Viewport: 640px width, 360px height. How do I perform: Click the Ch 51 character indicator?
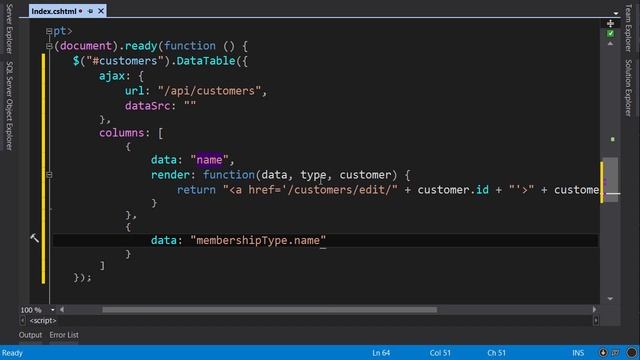point(496,353)
